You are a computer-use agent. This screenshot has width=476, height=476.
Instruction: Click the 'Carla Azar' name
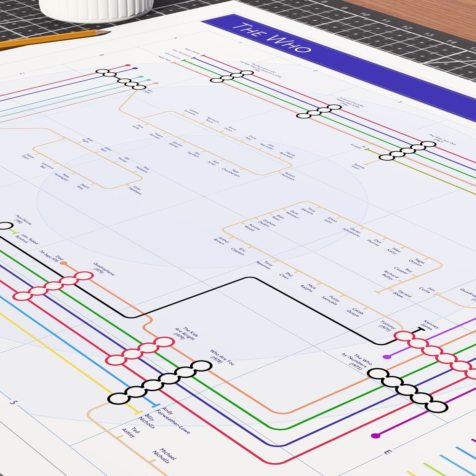250,138
